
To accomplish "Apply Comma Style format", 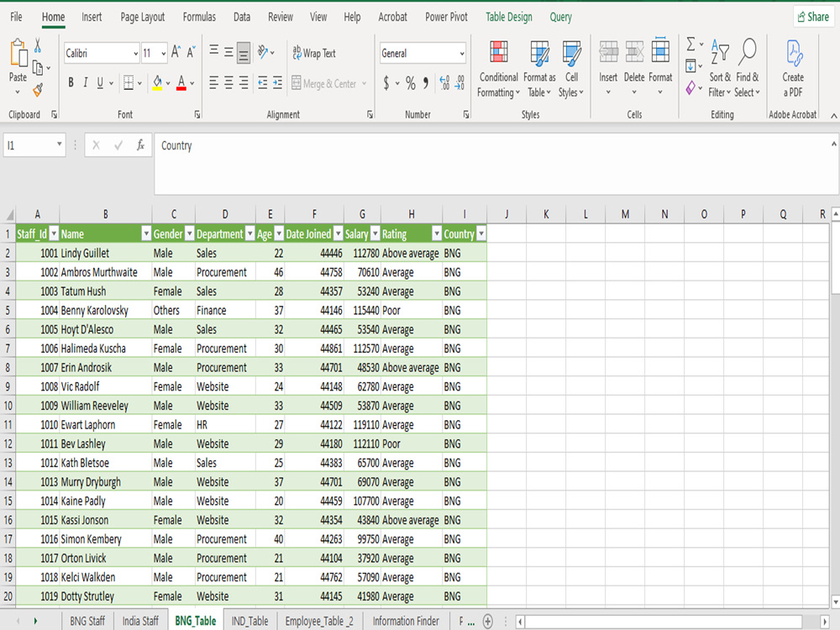I will point(426,83).
